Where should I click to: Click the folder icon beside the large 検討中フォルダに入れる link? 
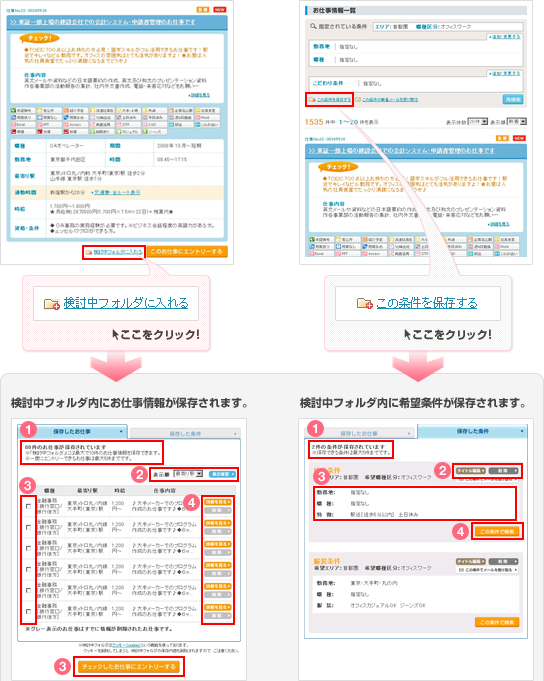[52, 304]
